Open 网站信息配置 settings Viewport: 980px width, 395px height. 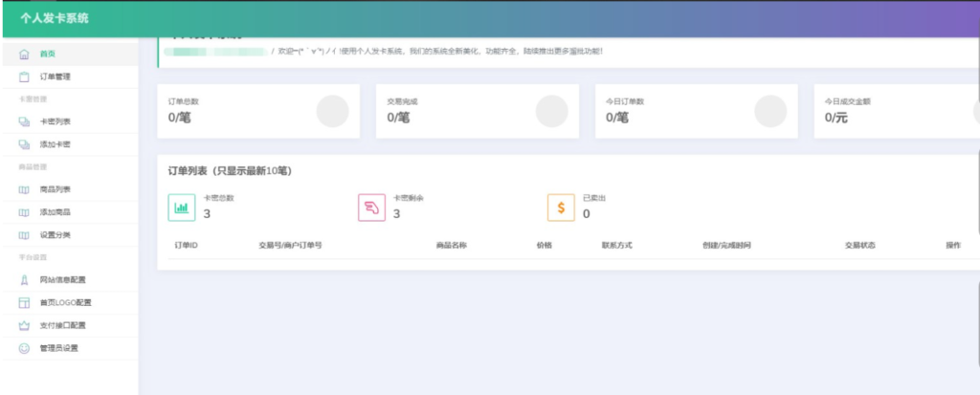(x=69, y=280)
